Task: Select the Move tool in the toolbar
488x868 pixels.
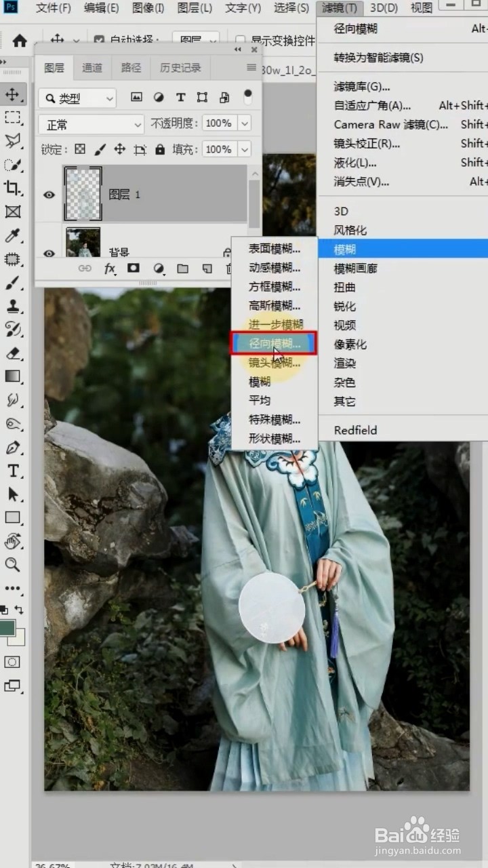Action: [13, 94]
